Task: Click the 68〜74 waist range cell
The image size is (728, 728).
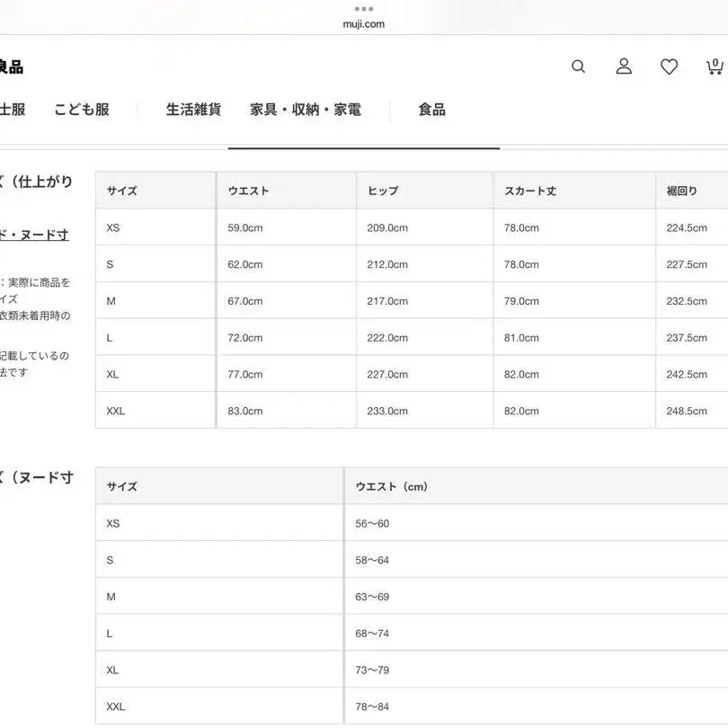Action: (x=537, y=634)
